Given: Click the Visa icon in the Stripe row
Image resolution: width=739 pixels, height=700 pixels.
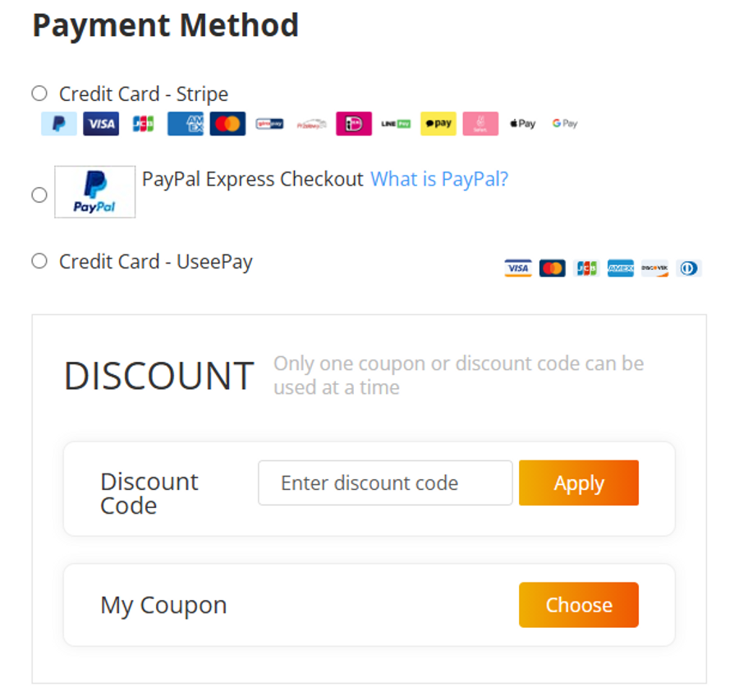Looking at the screenshot, I should (x=101, y=124).
